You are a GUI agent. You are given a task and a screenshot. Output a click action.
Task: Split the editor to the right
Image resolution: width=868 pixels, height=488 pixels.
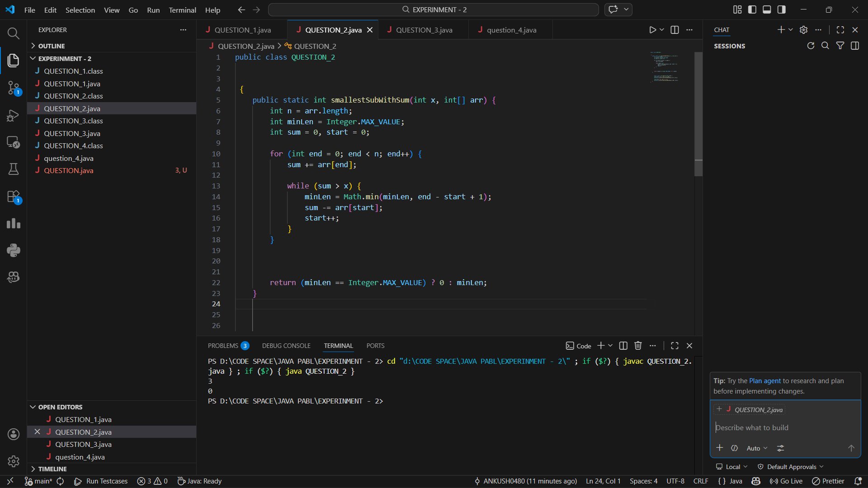click(x=675, y=30)
